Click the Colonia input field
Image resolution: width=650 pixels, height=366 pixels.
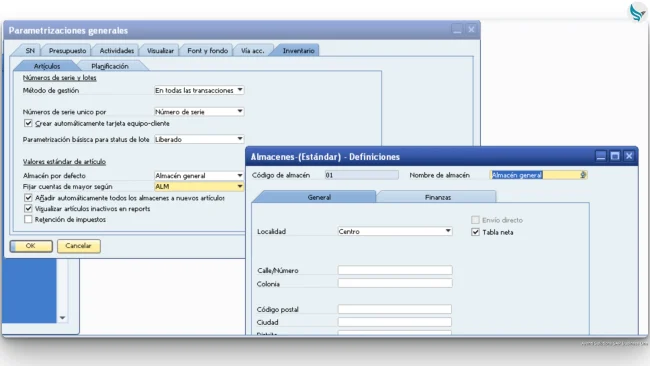395,284
